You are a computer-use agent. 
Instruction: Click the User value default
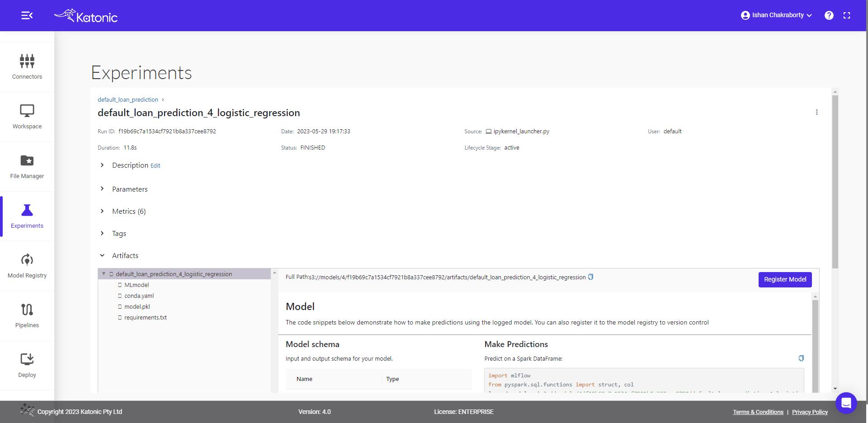[673, 132]
